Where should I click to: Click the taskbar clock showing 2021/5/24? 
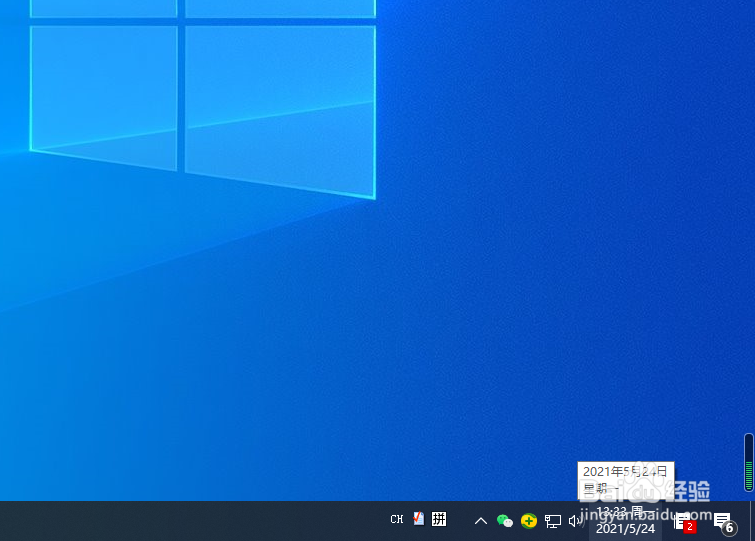pyautogui.click(x=625, y=521)
